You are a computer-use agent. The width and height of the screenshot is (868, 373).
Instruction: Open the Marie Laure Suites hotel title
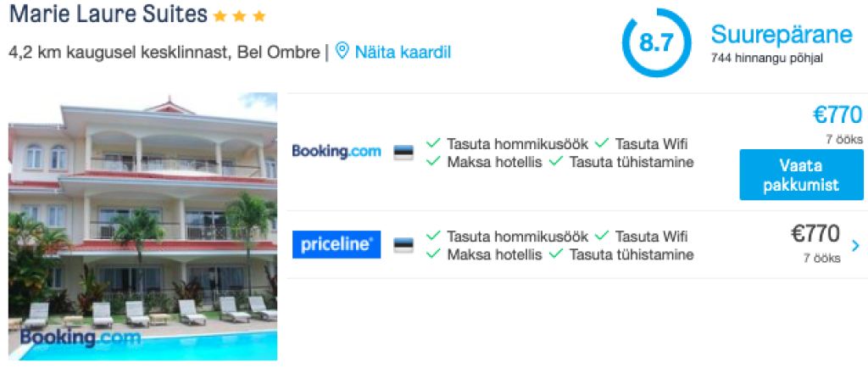tap(108, 14)
